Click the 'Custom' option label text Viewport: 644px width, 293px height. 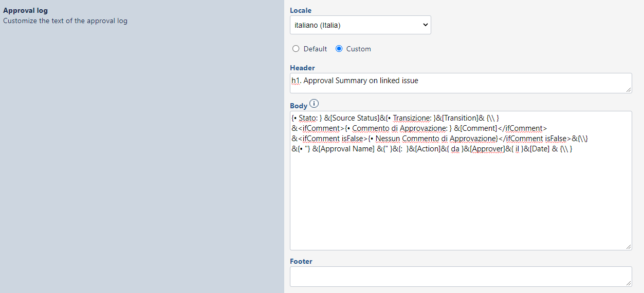358,49
